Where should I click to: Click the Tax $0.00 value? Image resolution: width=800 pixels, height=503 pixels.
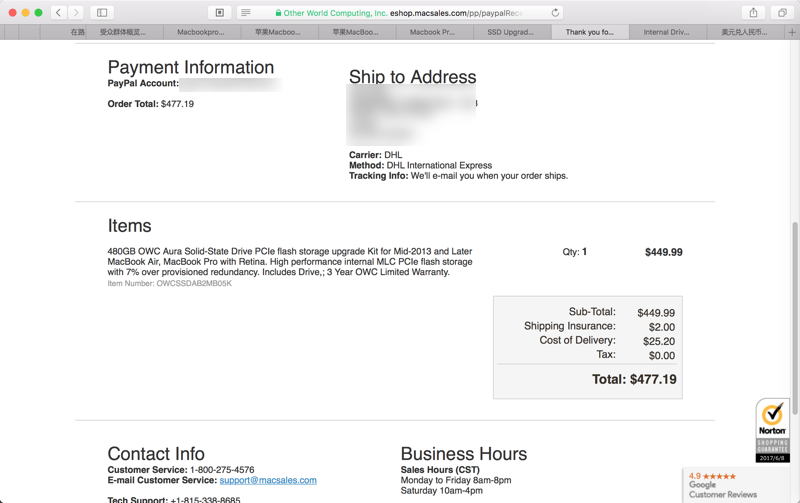[x=662, y=356]
